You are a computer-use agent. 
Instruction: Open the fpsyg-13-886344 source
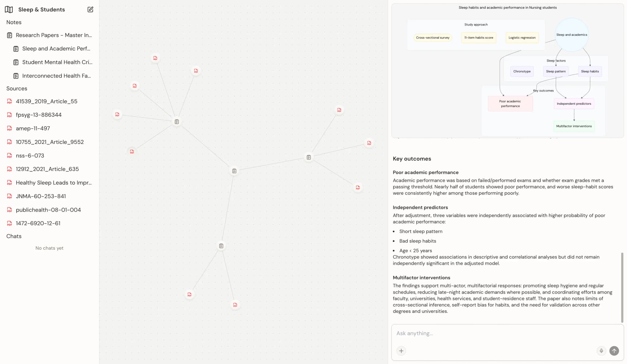click(x=39, y=115)
